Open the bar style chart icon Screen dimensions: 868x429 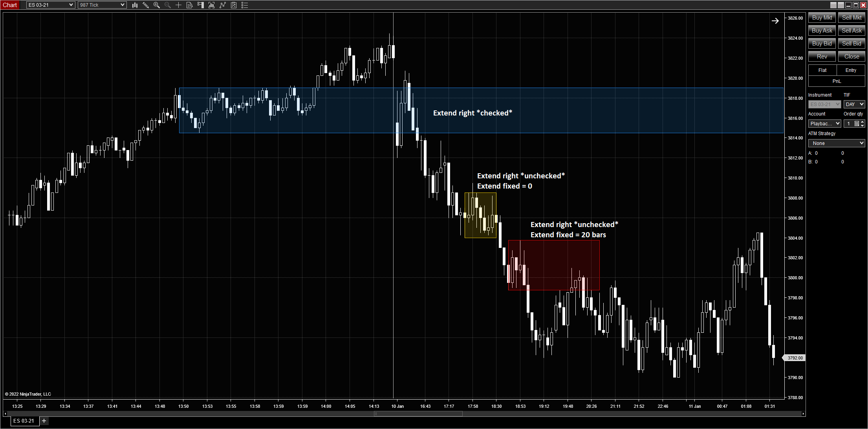(135, 5)
